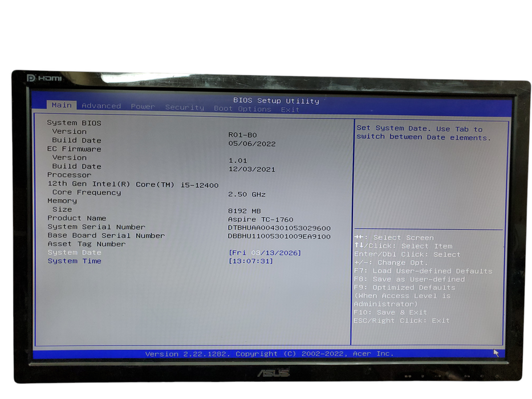
Task: Click the EC build date 12/03/2021
Action: (252, 169)
